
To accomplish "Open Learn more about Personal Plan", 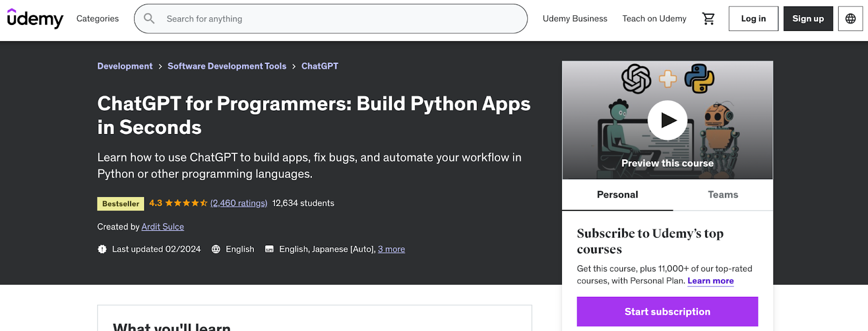I will tap(711, 281).
